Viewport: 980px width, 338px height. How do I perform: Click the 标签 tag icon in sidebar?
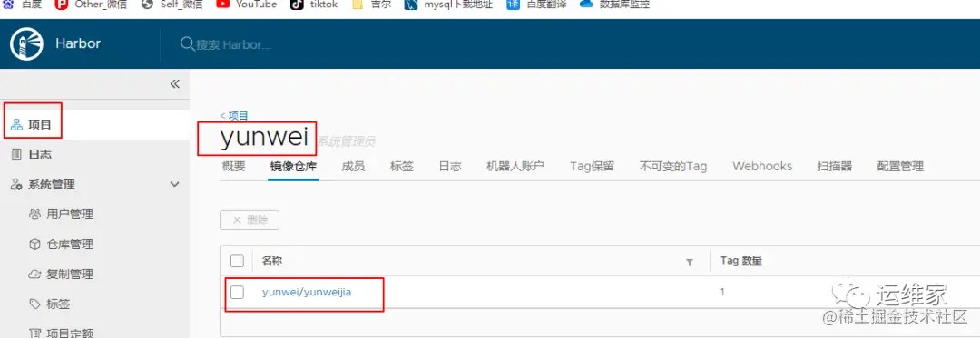(x=35, y=304)
